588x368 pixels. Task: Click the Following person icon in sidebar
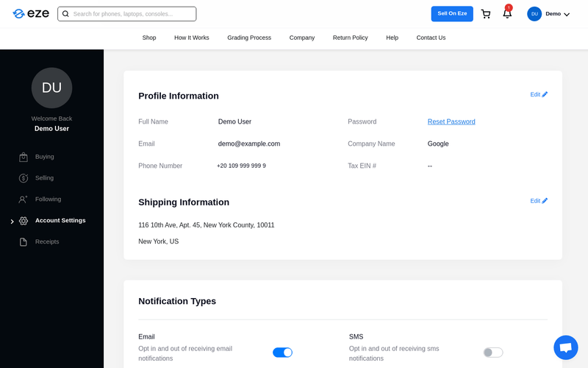click(x=24, y=199)
